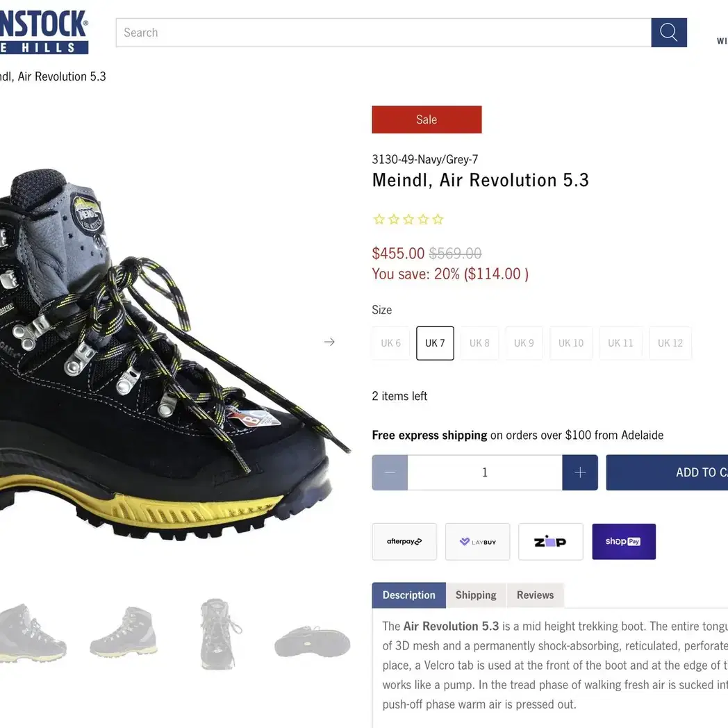This screenshot has height=728, width=728.
Task: Select size UK 12
Action: click(670, 343)
